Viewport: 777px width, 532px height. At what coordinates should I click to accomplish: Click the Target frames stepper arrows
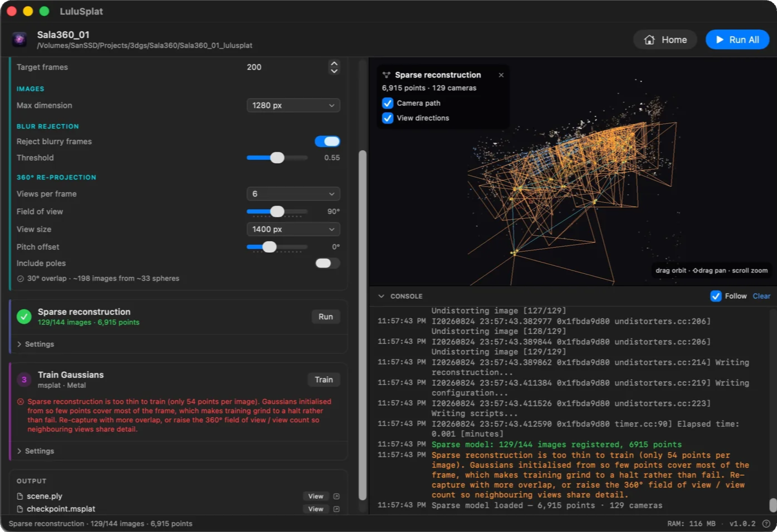point(334,67)
